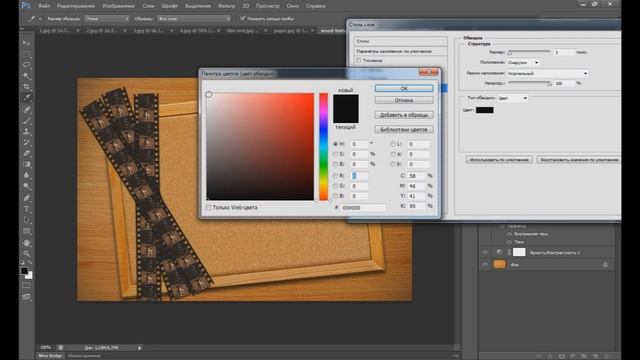
Task: Select the Type tool
Action: click(x=27, y=209)
